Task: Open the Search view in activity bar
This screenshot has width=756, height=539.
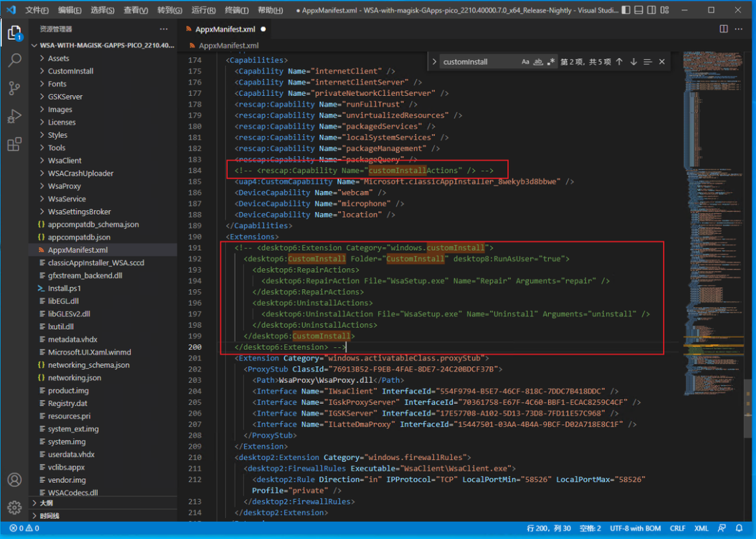Action: pyautogui.click(x=14, y=60)
